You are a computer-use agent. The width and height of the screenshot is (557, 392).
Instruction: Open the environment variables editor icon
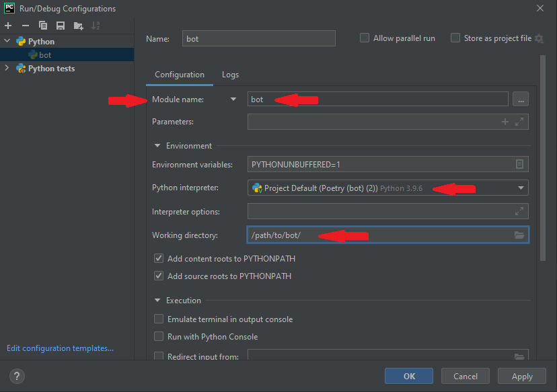click(519, 165)
